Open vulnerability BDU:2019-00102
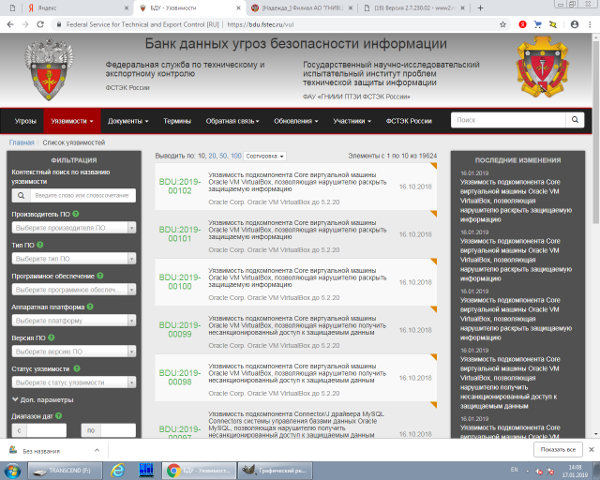Image resolution: width=600 pixels, height=480 pixels. point(179,186)
